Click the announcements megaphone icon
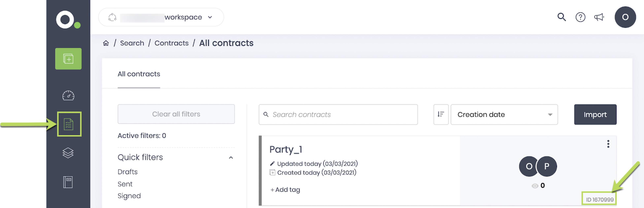Image resolution: width=644 pixels, height=208 pixels. click(x=599, y=17)
